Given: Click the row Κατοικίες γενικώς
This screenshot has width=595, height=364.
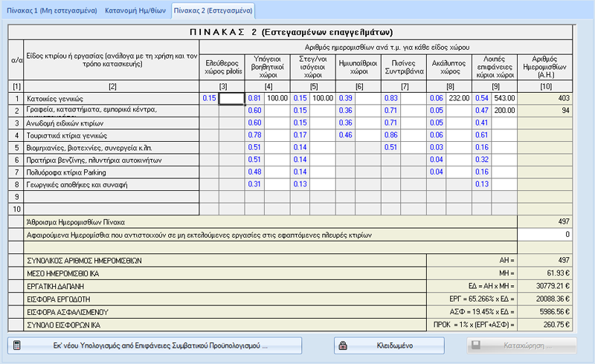Looking at the screenshot, I should pyautogui.click(x=111, y=99).
